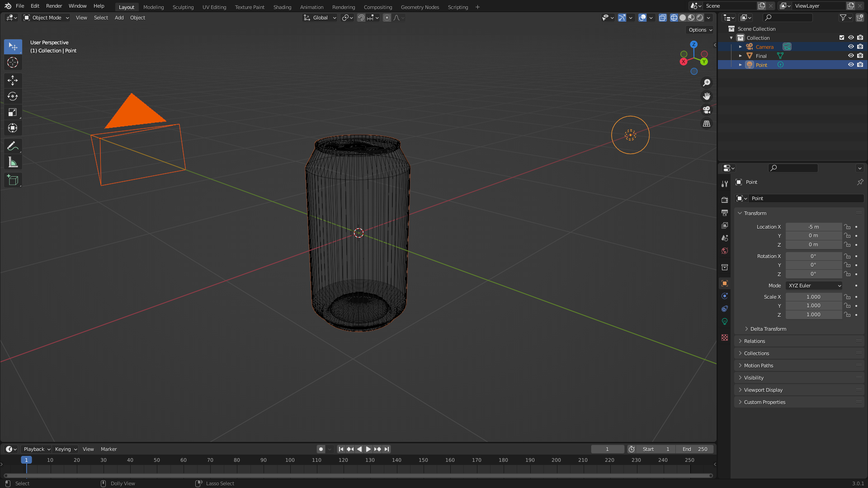Open the Playback dropdown in timeline
This screenshot has width=868, height=488.
pyautogui.click(x=37, y=449)
